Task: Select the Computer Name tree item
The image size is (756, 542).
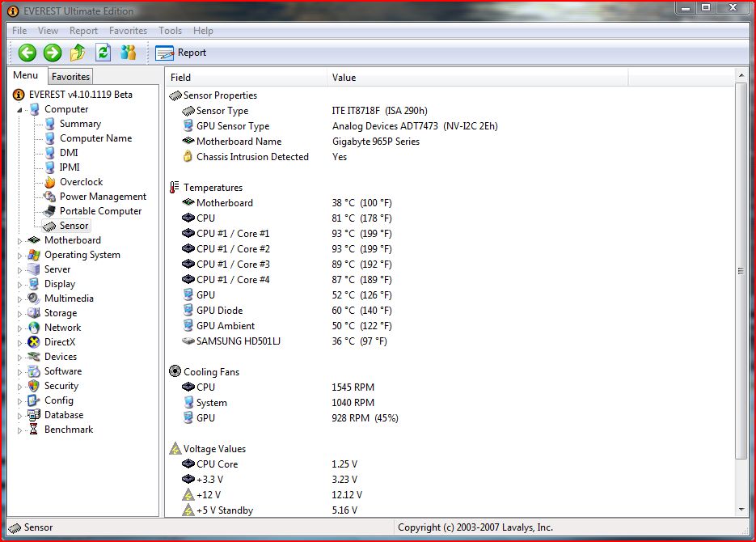Action: coord(95,138)
